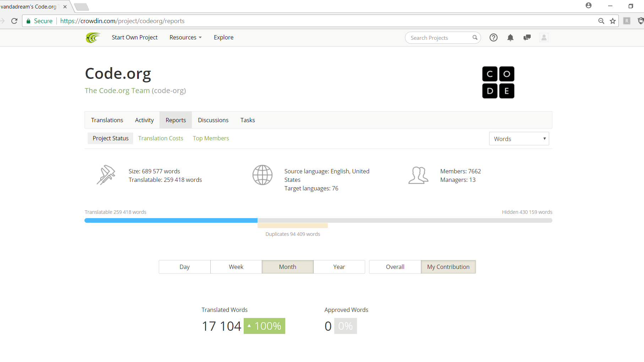This screenshot has height=362, width=644.
Task: Click the members people icon
Action: click(x=418, y=175)
